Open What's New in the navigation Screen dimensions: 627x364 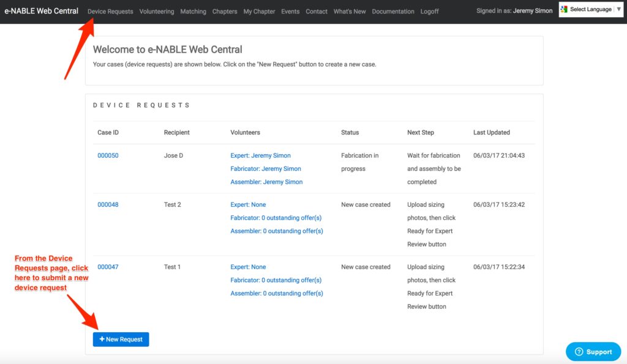pos(350,12)
